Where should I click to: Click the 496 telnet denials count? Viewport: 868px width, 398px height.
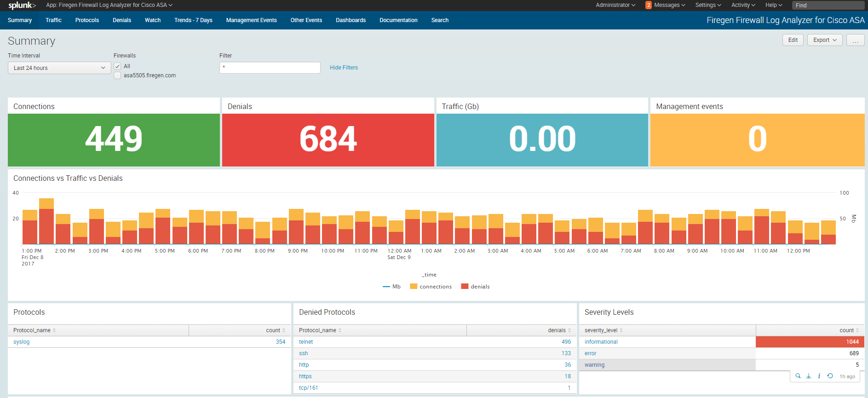click(x=566, y=342)
